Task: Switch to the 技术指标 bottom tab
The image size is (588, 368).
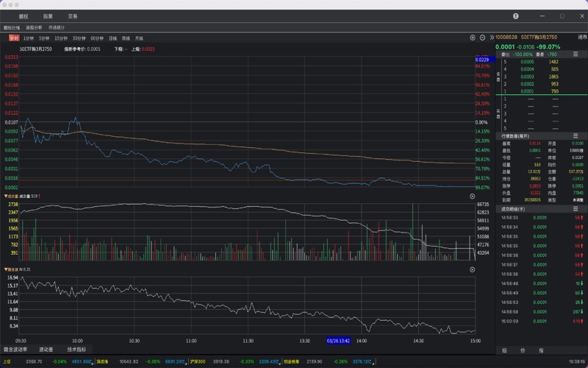Action: coord(76,350)
